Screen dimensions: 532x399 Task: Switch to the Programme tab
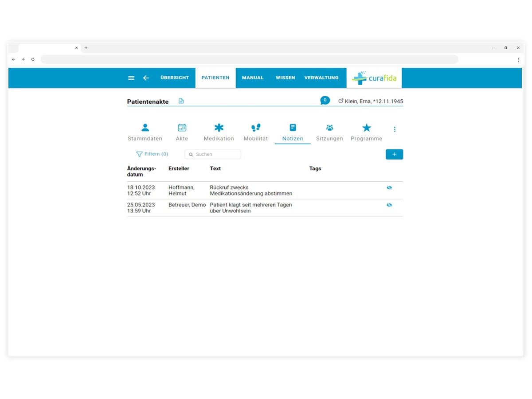pyautogui.click(x=366, y=133)
